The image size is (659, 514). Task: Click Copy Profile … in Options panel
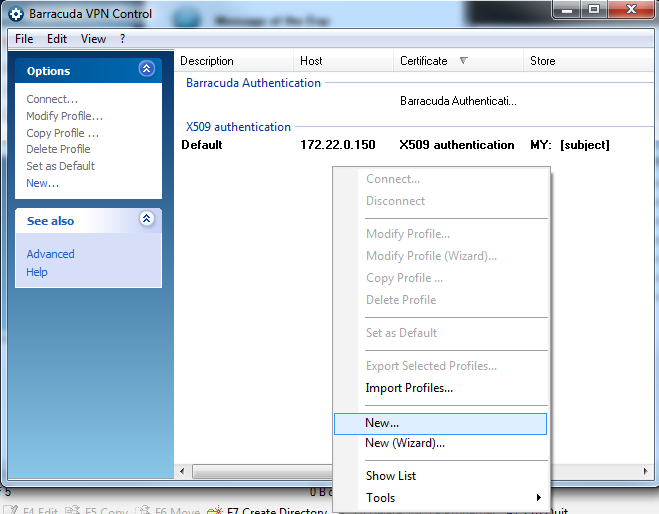tap(63, 133)
